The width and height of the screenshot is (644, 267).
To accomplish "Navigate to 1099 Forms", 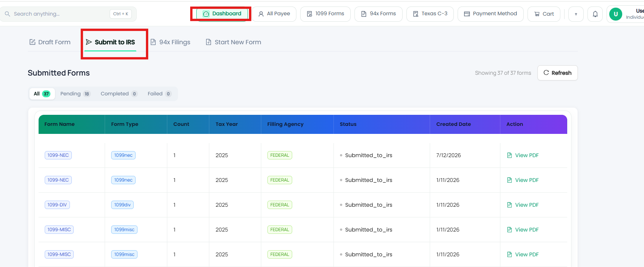I will point(325,14).
